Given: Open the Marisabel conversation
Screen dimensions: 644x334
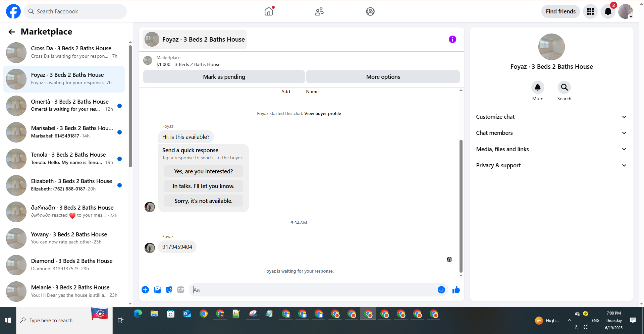Looking at the screenshot, I should [x=64, y=132].
